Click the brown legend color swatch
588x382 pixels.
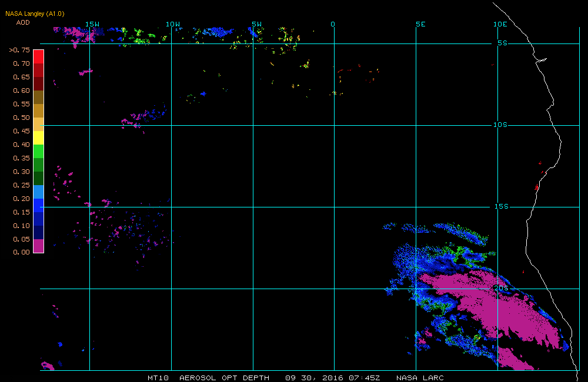pyautogui.click(x=39, y=97)
